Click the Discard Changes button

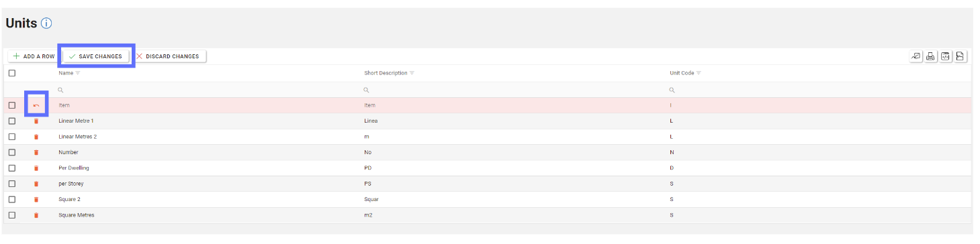click(x=168, y=56)
